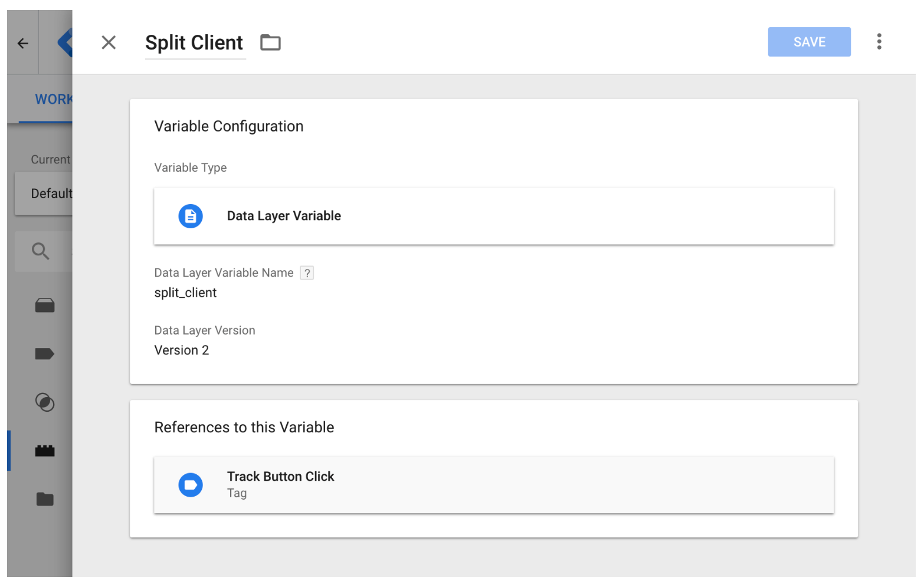
Task: Switch to the Workspace tab
Action: [x=53, y=99]
